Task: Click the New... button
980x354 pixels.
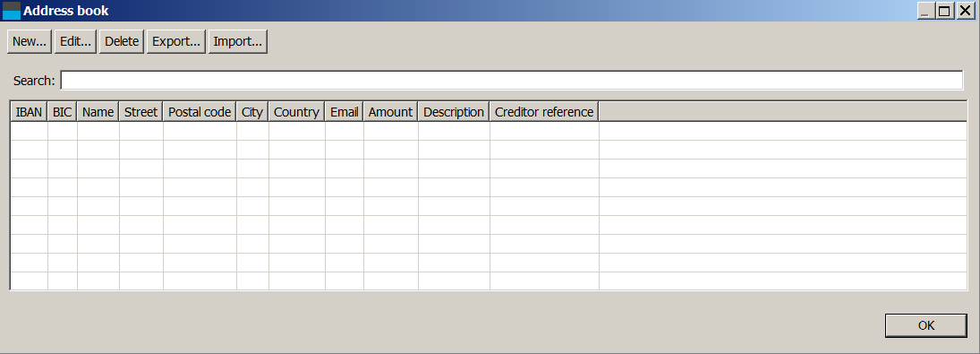Action: [x=30, y=41]
